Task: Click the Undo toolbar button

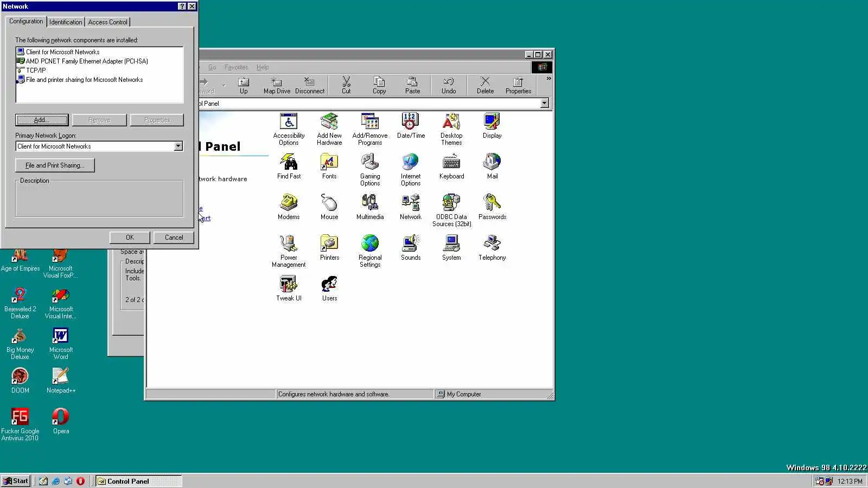Action: (x=449, y=85)
